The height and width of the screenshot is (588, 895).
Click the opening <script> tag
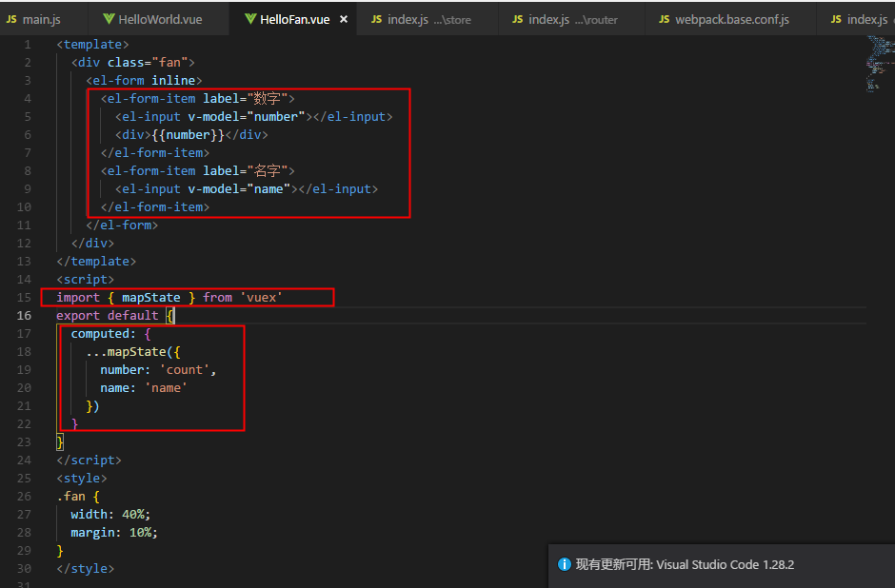(x=85, y=280)
